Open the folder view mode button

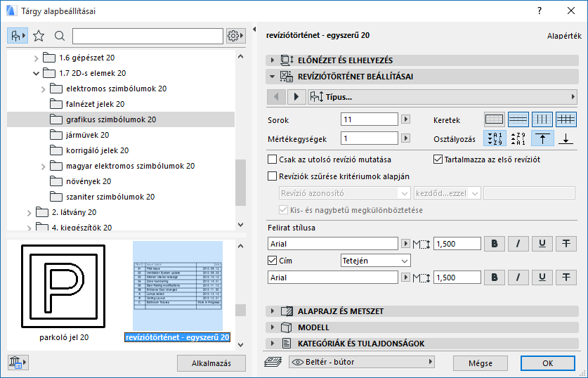18,36
